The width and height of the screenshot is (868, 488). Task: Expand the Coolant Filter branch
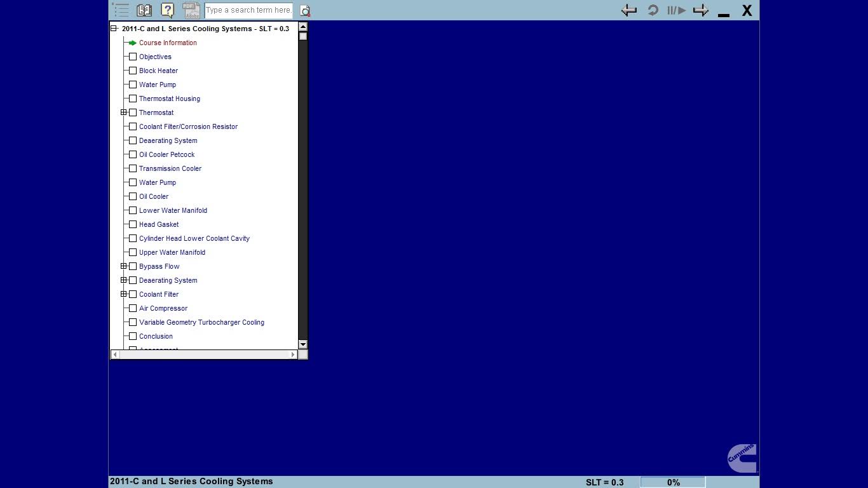124,294
